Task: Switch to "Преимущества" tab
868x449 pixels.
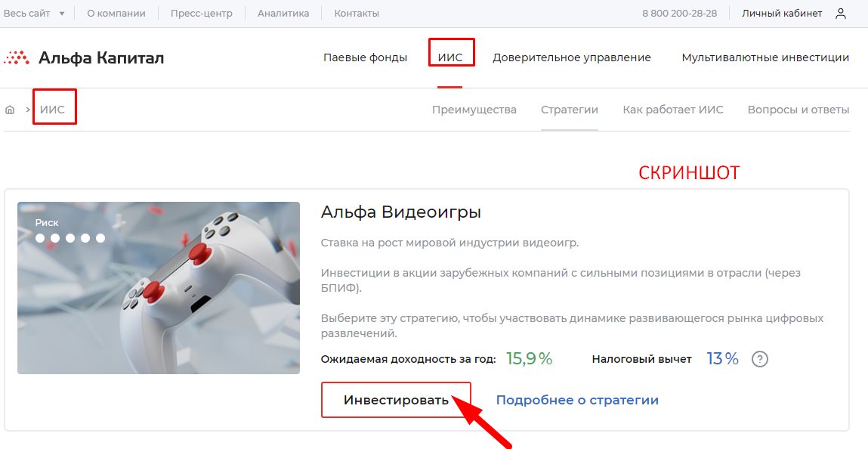Action: (x=474, y=110)
